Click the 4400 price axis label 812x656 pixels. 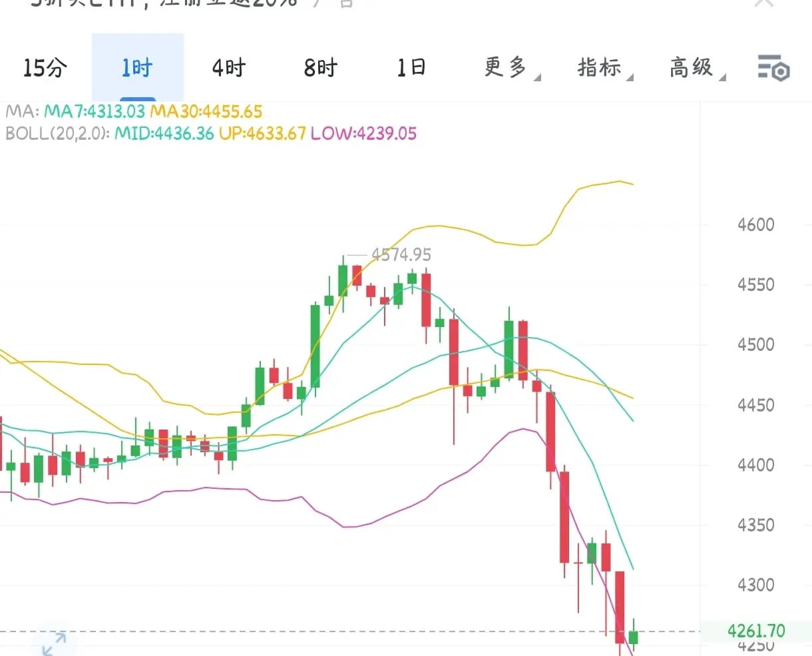coord(756,464)
